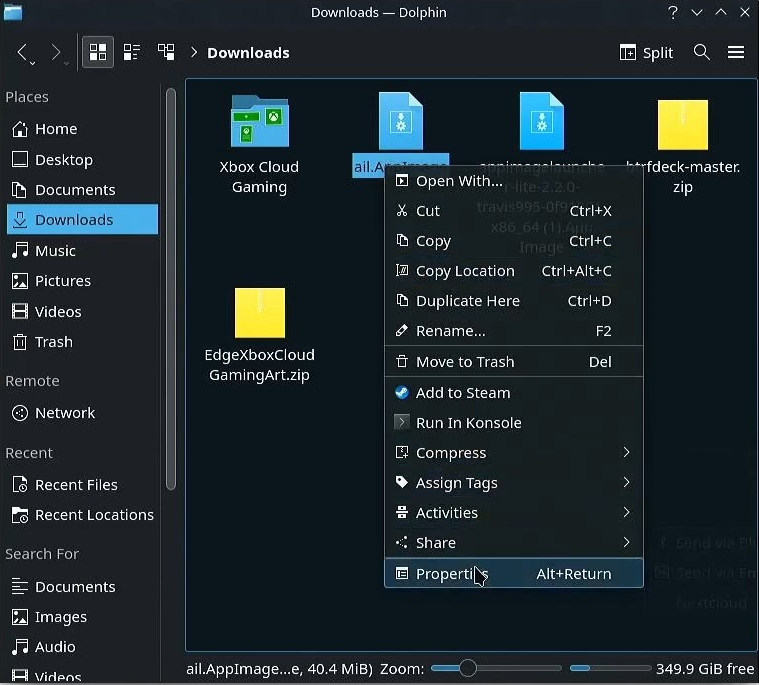Search for Images in sidebar
Screen dimensions: 759x685
click(82, 617)
